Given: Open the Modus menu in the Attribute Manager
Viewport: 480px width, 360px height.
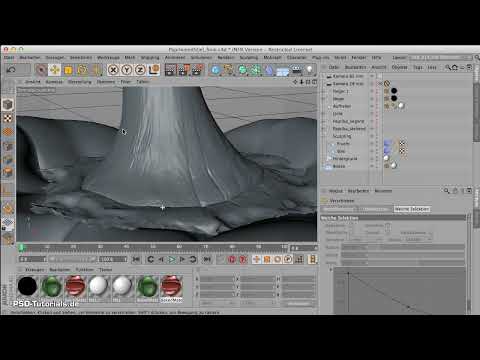Looking at the screenshot, I should click(x=336, y=191).
